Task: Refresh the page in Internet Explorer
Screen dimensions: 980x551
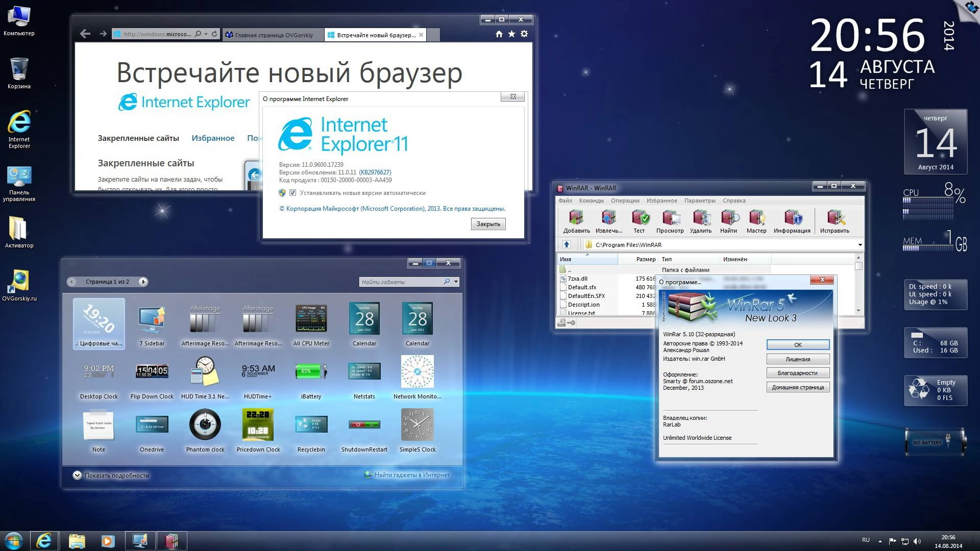Action: (214, 34)
